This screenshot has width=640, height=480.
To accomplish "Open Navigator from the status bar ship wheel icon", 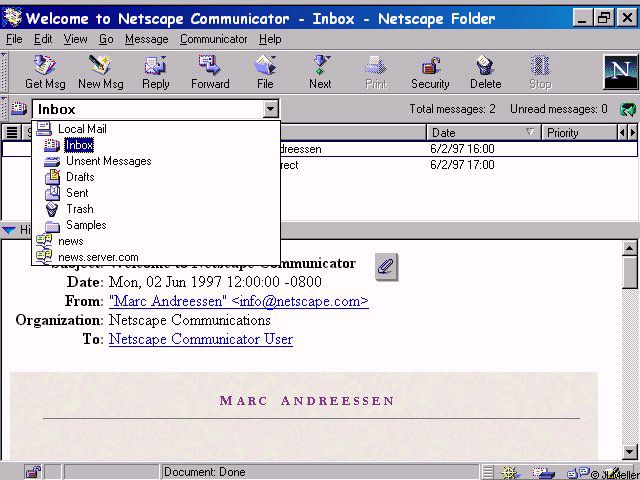I will pyautogui.click(x=509, y=472).
